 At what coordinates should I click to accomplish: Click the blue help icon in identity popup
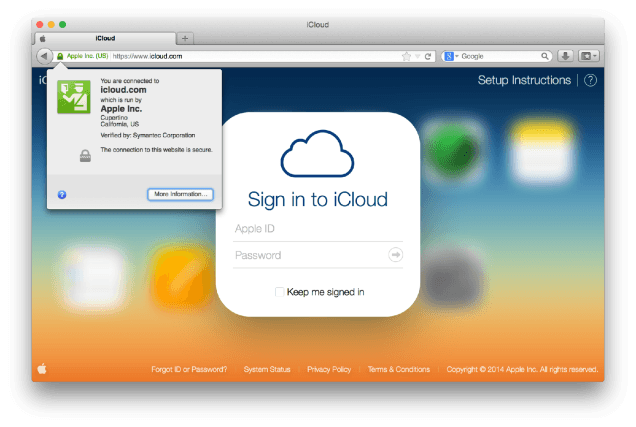[62, 195]
